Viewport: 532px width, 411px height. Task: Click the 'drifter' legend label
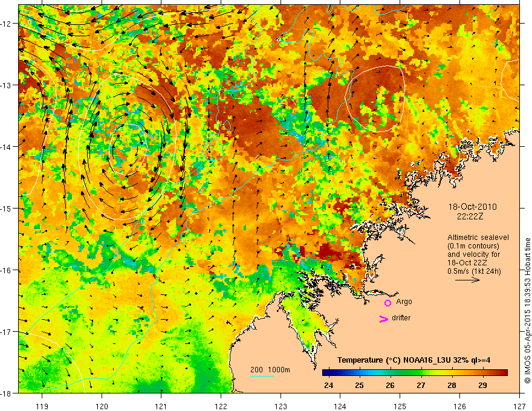coord(401,318)
